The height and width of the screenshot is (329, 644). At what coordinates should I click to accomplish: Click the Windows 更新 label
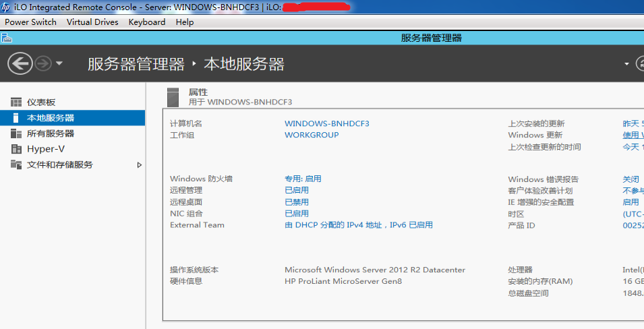pyautogui.click(x=535, y=135)
